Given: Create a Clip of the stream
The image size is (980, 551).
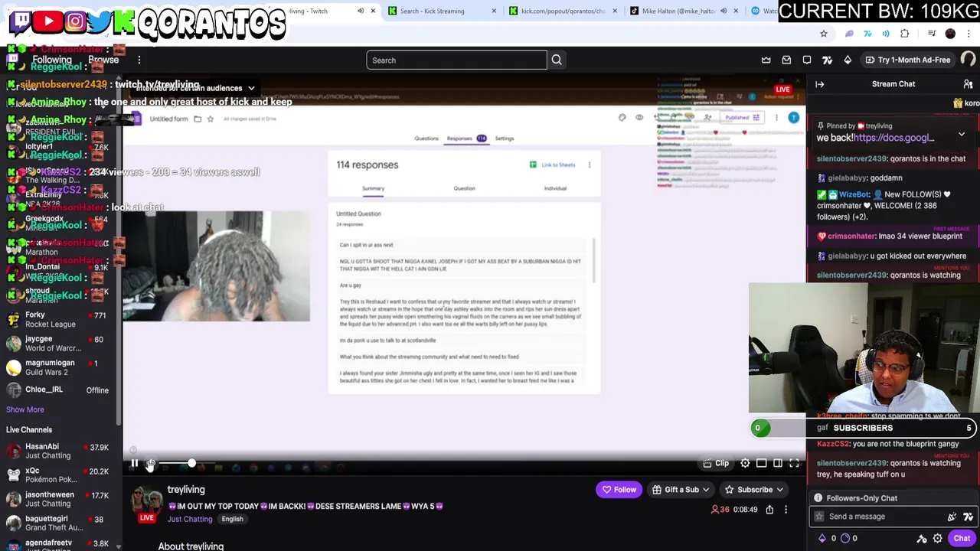Looking at the screenshot, I should click(717, 463).
